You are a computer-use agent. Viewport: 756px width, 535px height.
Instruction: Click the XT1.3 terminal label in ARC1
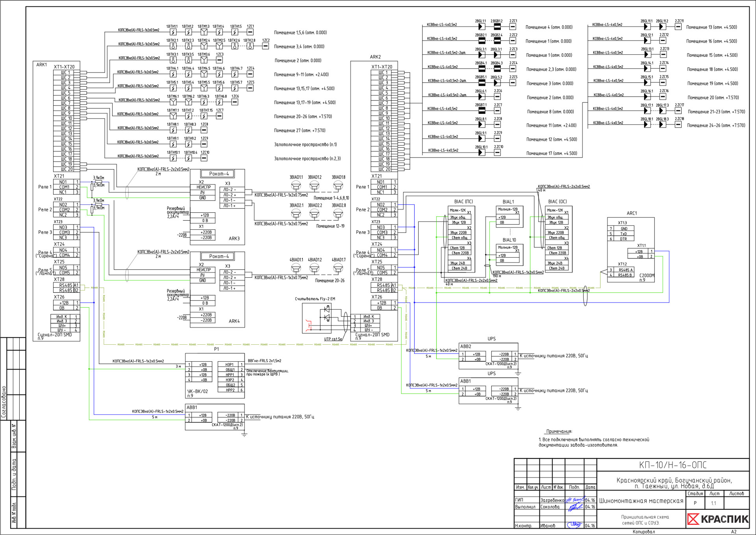click(x=622, y=223)
